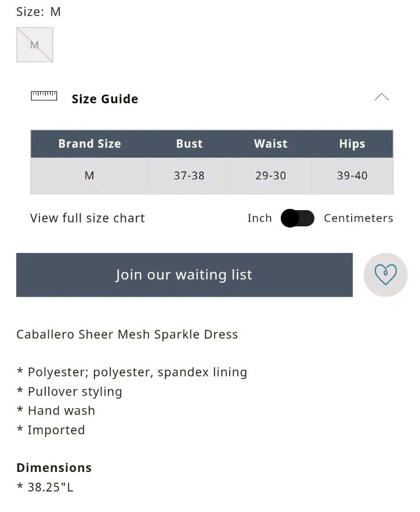Viewport: 420px width, 512px height.
Task: Click the Dimensions heading
Action: (x=54, y=468)
